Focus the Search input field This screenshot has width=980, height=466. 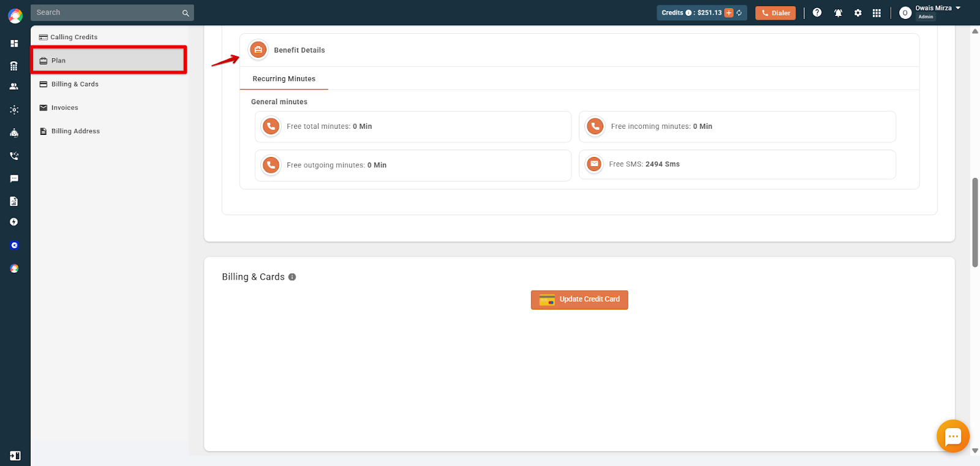point(112,13)
